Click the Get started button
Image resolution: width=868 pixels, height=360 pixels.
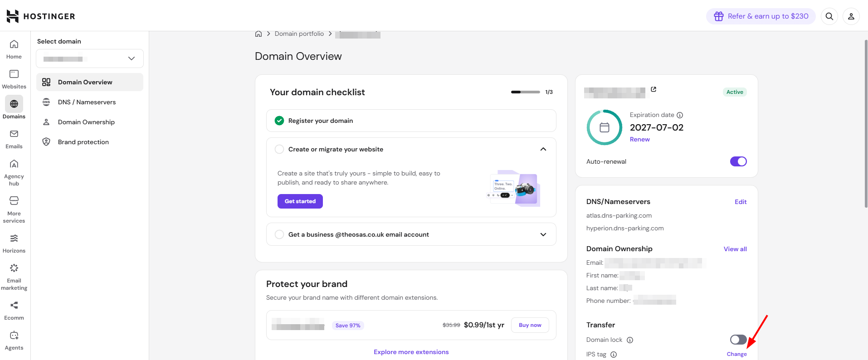click(300, 201)
